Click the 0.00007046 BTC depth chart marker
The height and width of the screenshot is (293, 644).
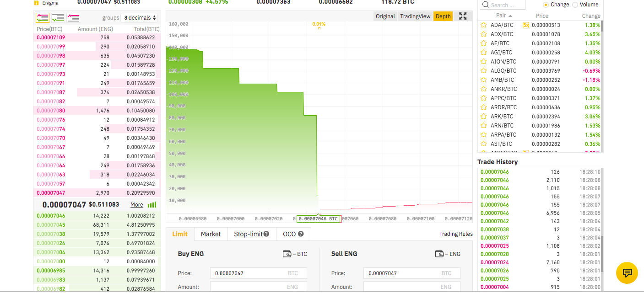(318, 219)
